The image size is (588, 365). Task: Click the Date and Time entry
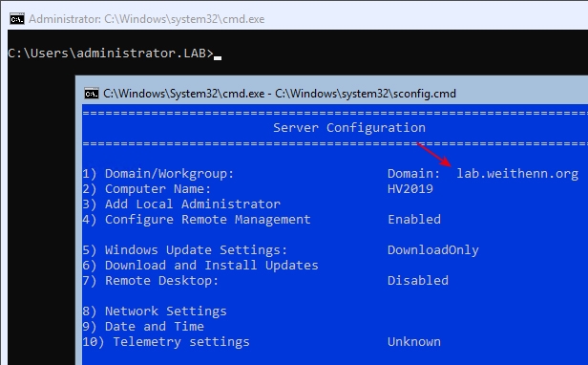(x=143, y=327)
